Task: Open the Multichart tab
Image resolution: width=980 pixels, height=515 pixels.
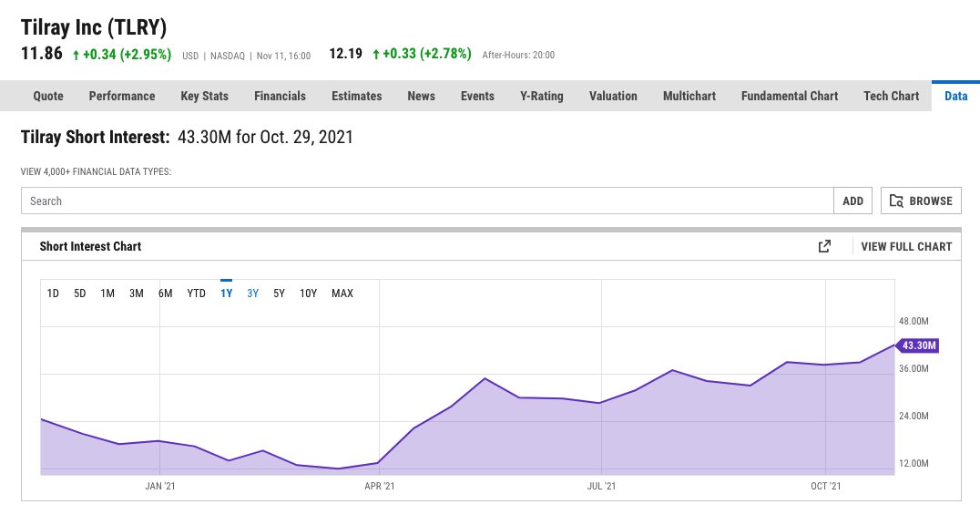Action: (689, 96)
